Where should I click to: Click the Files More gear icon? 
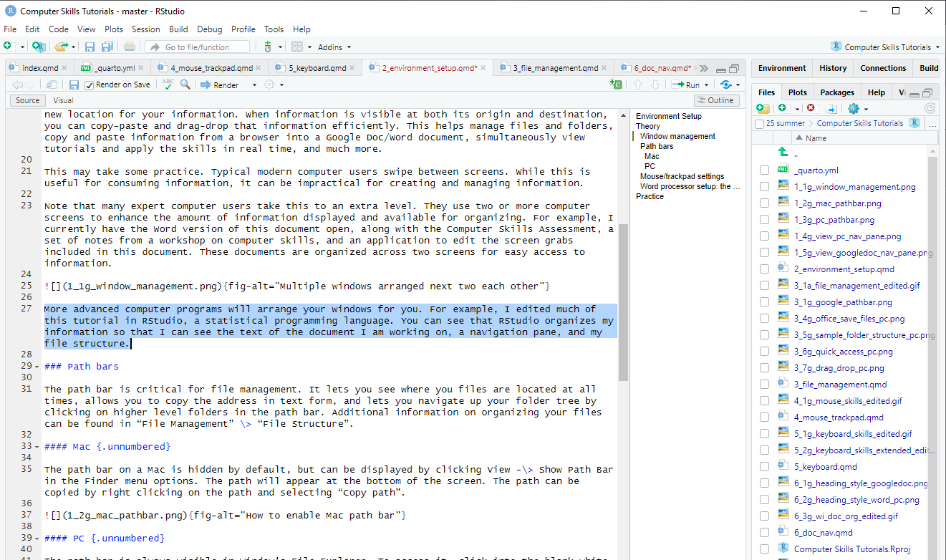pos(853,108)
